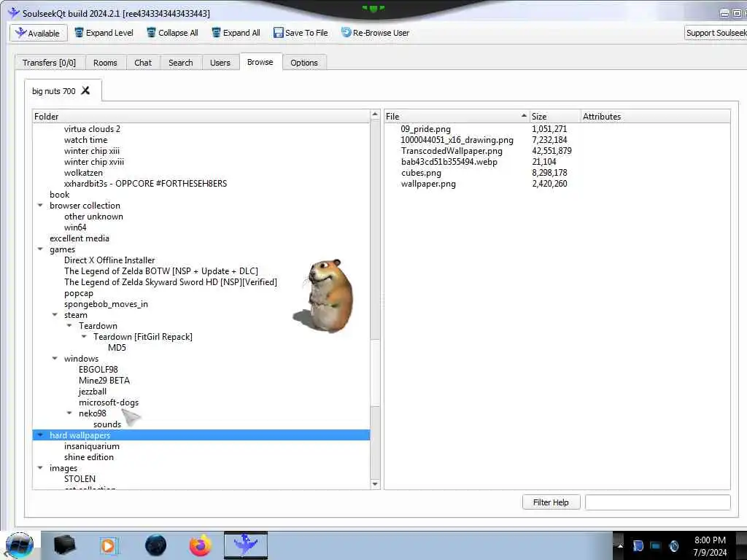Select file TranscodedWallpaper.png
Screen dimensions: 747x560
click(x=452, y=151)
